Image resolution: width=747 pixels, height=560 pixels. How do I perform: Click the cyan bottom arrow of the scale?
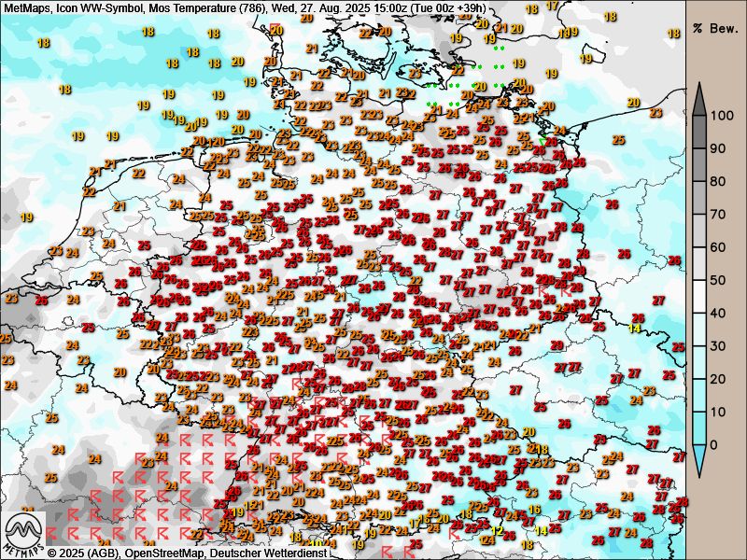click(698, 459)
